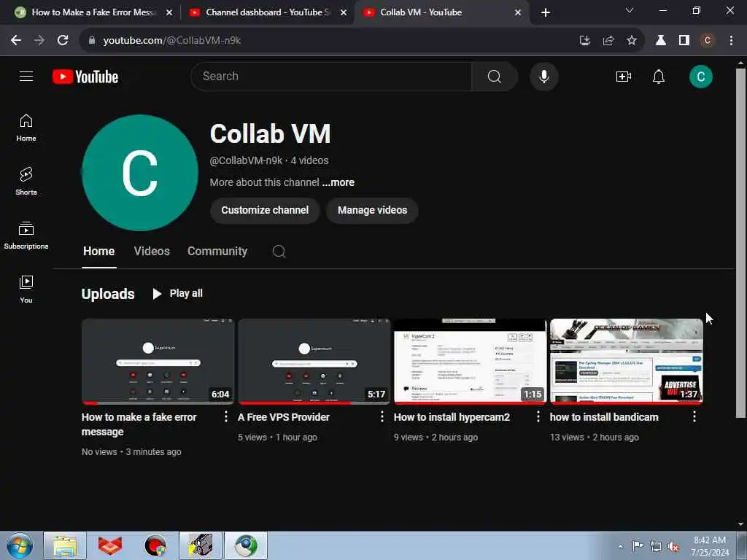
Task: Click the network icon in system tray
Action: click(656, 547)
